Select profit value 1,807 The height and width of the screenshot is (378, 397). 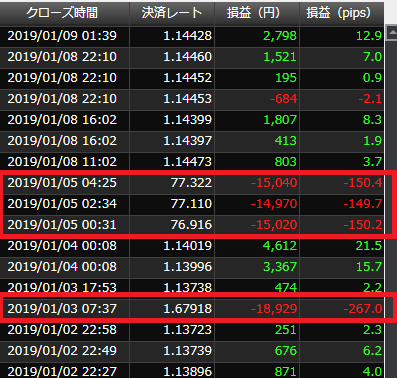click(x=280, y=119)
